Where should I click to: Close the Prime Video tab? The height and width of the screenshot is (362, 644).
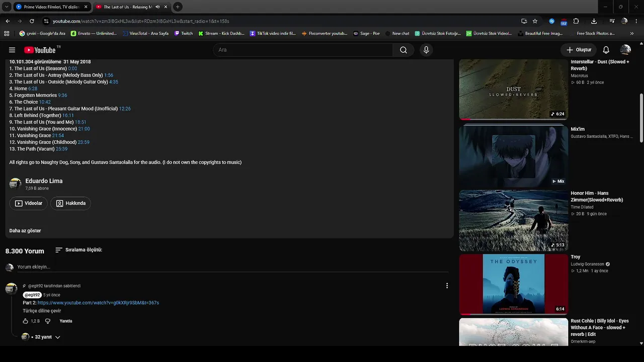(x=86, y=7)
